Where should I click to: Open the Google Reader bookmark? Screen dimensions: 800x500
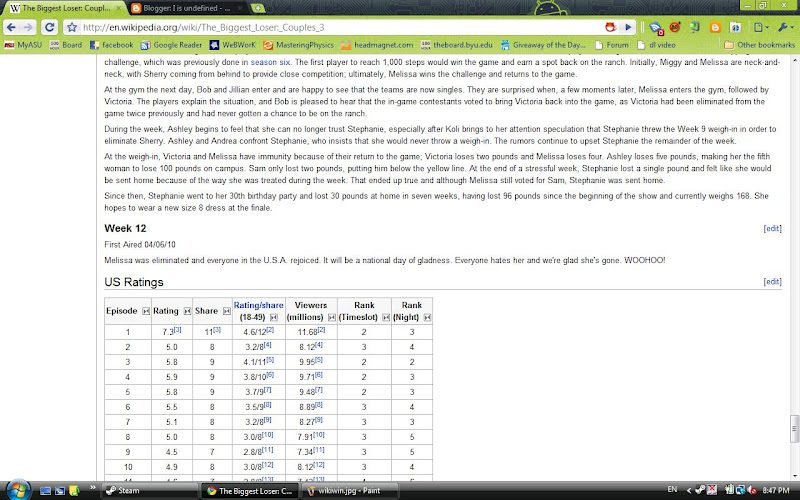tap(171, 45)
